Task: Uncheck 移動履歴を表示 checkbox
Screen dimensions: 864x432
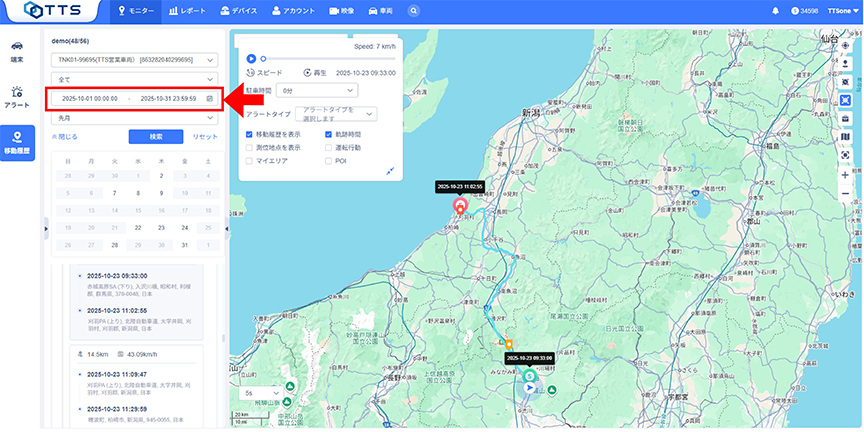Action: pyautogui.click(x=249, y=133)
